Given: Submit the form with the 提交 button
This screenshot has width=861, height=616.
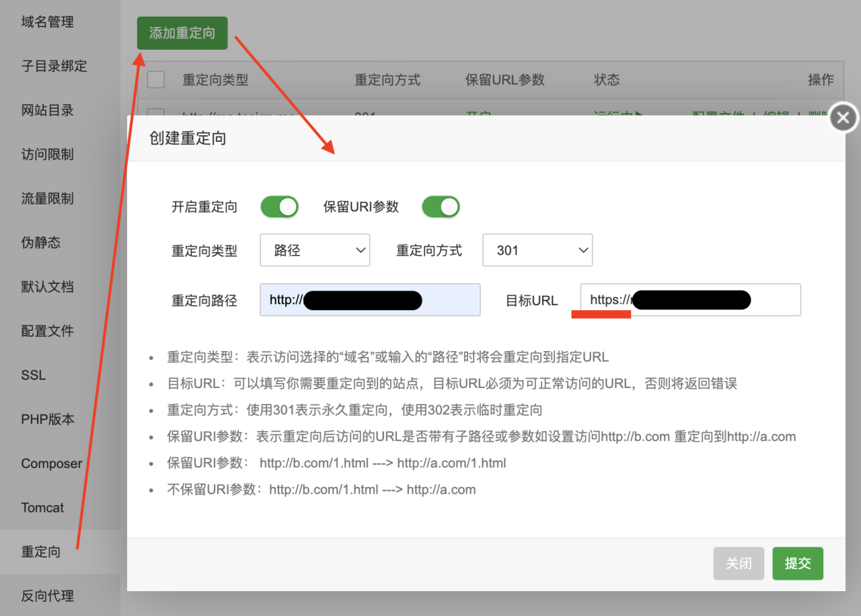Looking at the screenshot, I should pos(798,564).
